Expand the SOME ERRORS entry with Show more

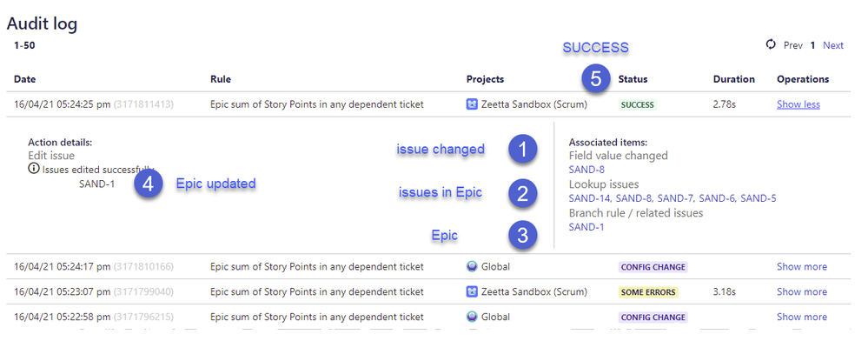click(x=802, y=291)
